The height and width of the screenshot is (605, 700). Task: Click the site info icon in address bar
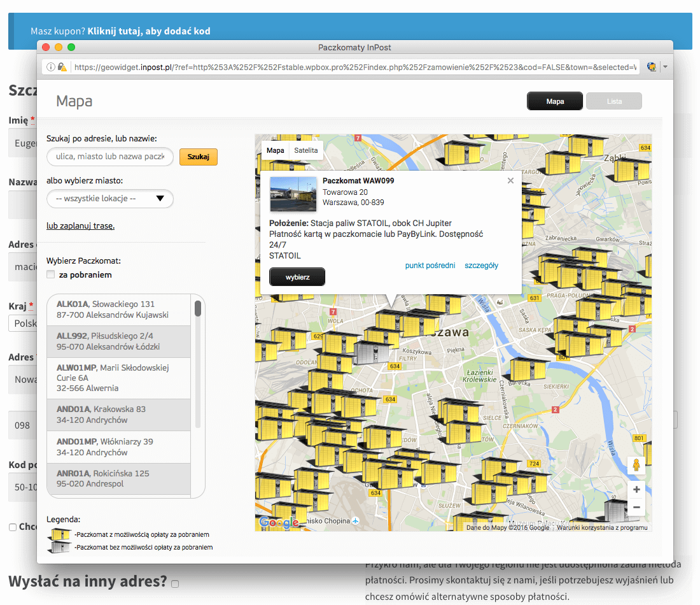point(51,67)
